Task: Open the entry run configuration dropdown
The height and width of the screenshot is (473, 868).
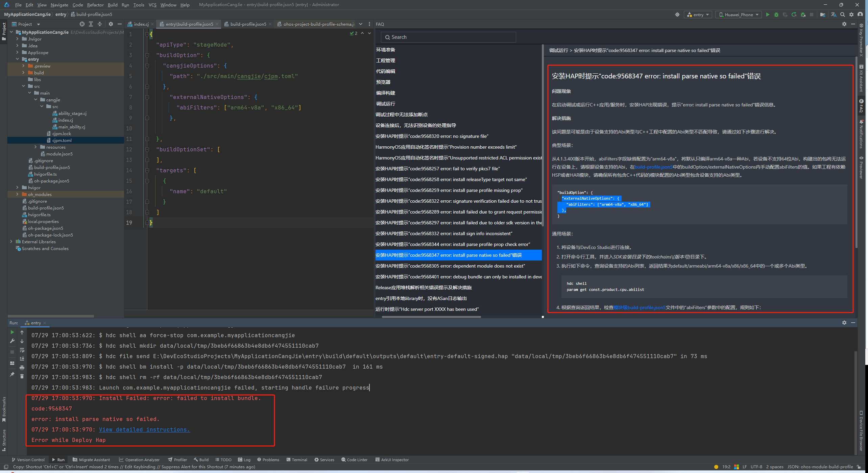Action: pyautogui.click(x=698, y=15)
